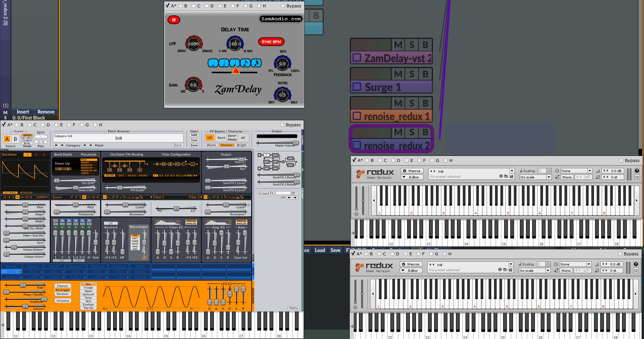Click the Init patch name field in Surge
The image size is (644, 339).
(118, 138)
